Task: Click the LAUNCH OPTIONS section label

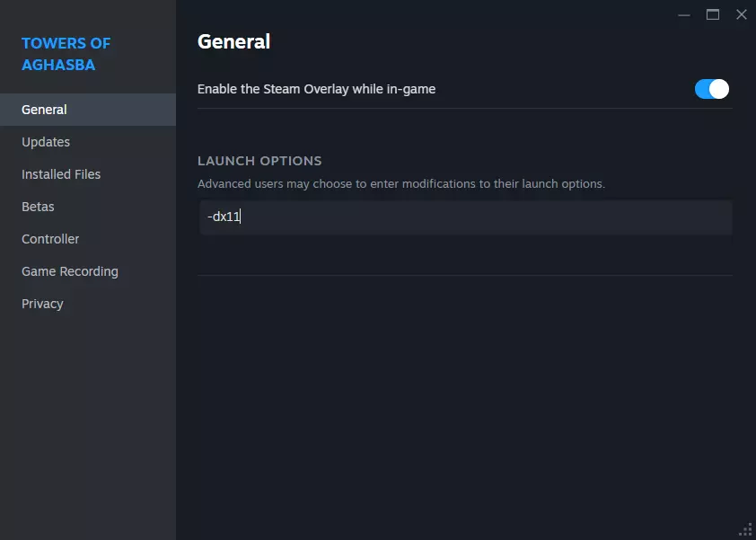Action: click(x=259, y=161)
